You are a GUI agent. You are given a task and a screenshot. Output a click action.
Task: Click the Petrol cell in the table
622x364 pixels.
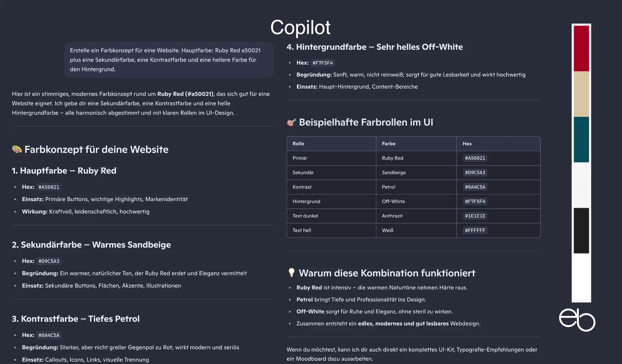coord(388,187)
